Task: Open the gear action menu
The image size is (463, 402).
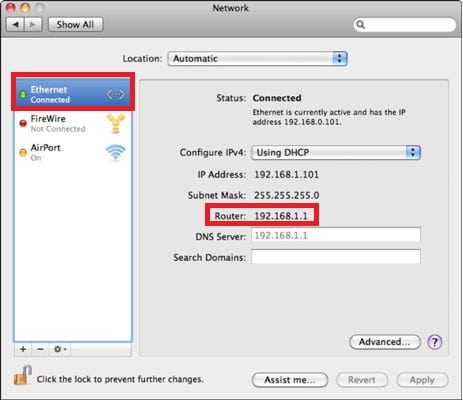Action: tap(60, 349)
